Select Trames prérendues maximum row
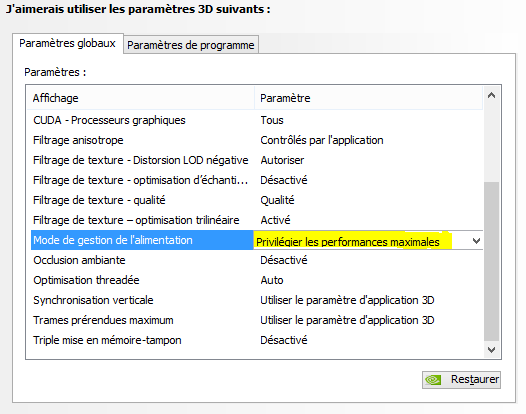The image size is (526, 414). click(257, 320)
